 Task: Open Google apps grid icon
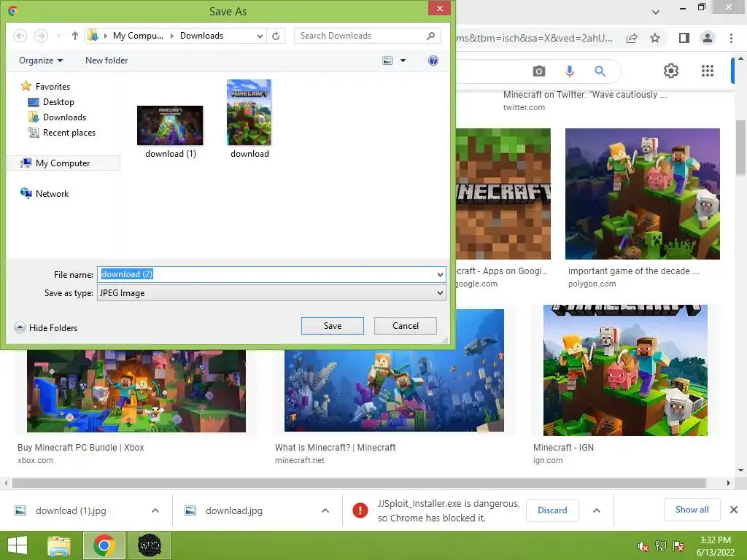click(x=708, y=71)
